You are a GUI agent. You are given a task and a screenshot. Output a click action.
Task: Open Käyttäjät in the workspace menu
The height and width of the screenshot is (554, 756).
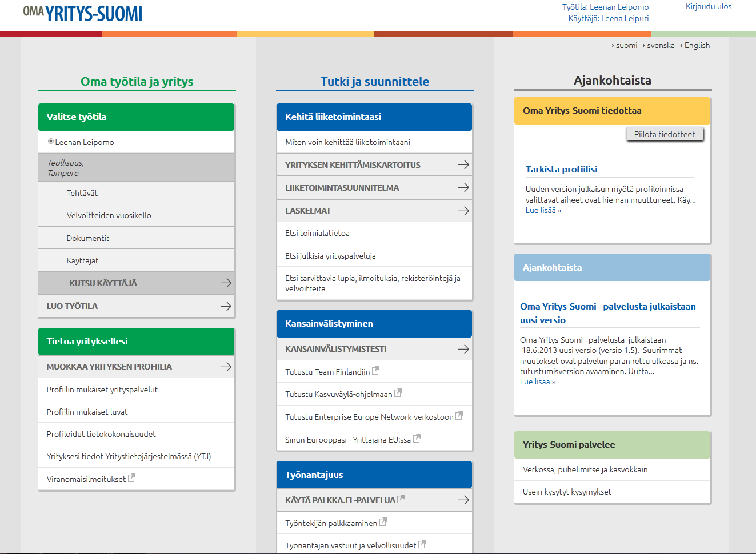137,260
